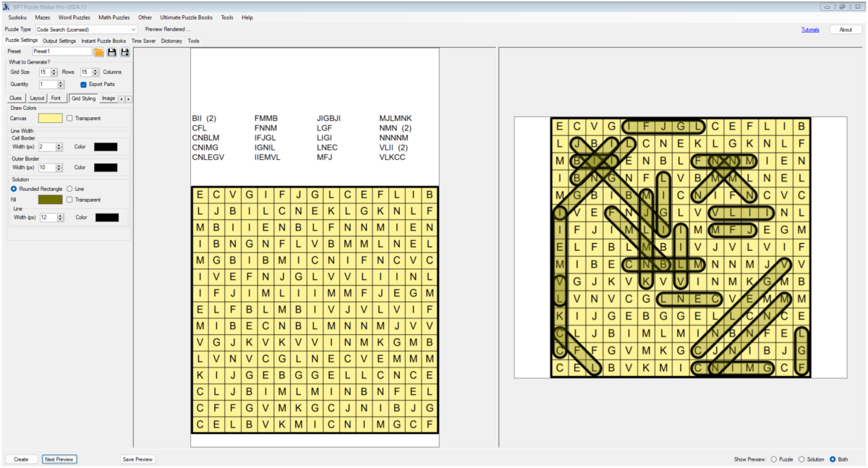Click the Next Preview button
Viewport: 868px width, 468px height.
pyautogui.click(x=59, y=459)
